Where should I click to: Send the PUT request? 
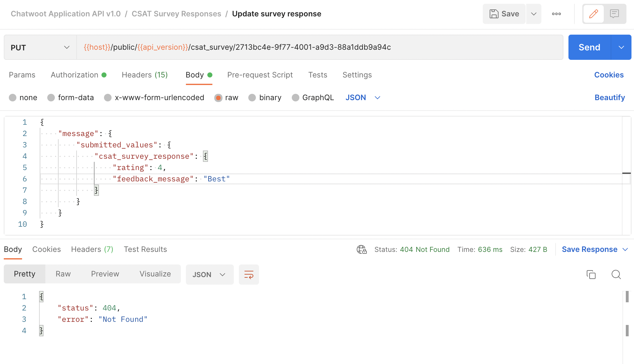pos(589,47)
